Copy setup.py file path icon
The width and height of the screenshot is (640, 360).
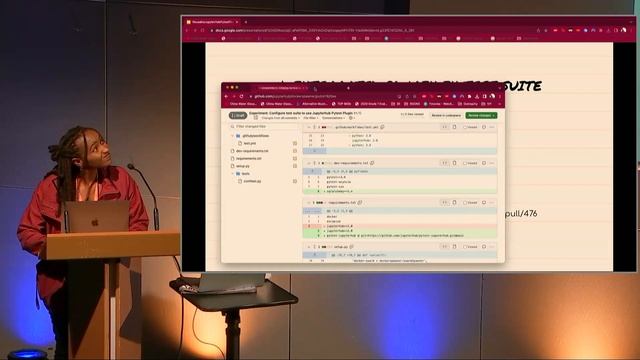pos(352,247)
